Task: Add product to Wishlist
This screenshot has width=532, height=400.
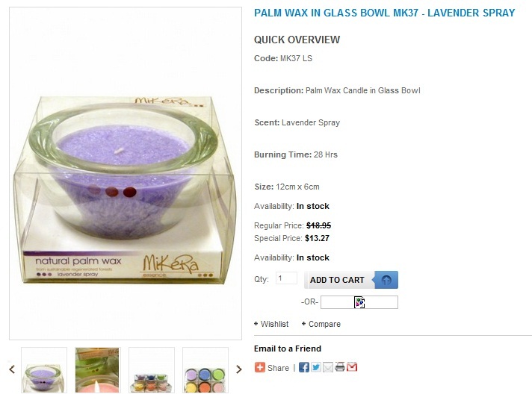Action: 271,324
